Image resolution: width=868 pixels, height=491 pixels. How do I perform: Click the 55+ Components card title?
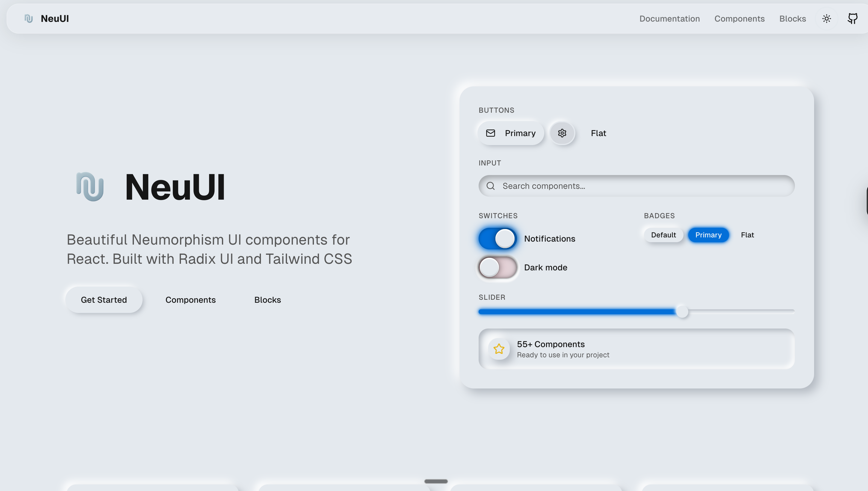[551, 344]
